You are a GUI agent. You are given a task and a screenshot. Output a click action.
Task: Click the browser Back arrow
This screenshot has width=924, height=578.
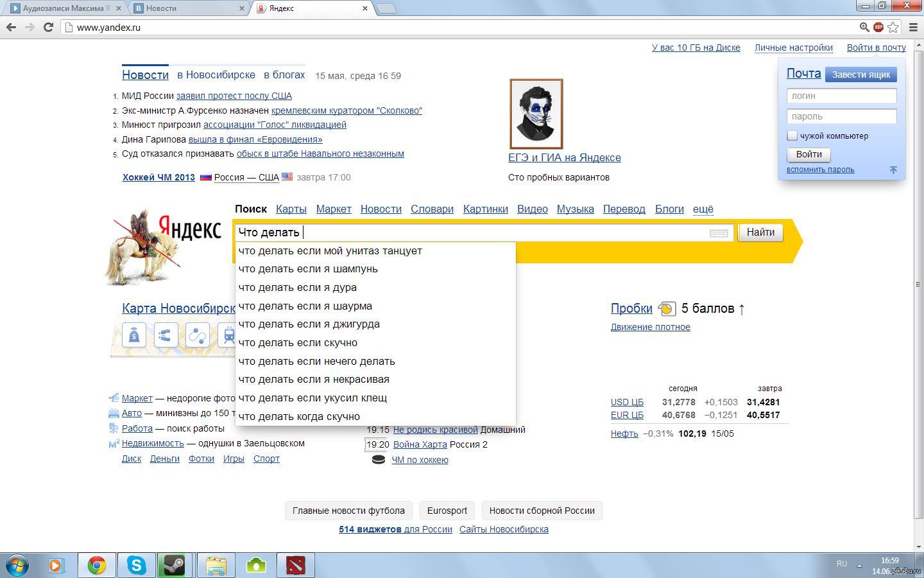tap(11, 27)
